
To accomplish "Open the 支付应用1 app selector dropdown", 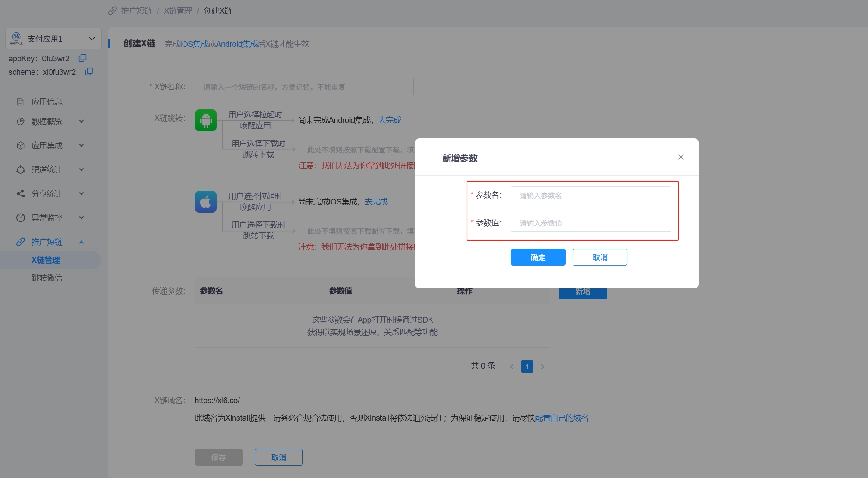I will 53,39.
